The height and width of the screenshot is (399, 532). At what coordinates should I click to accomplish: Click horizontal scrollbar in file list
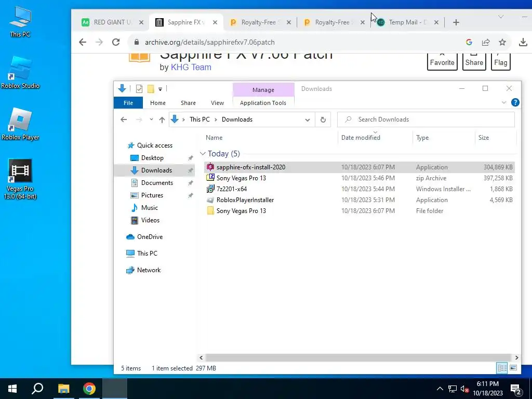click(358, 357)
